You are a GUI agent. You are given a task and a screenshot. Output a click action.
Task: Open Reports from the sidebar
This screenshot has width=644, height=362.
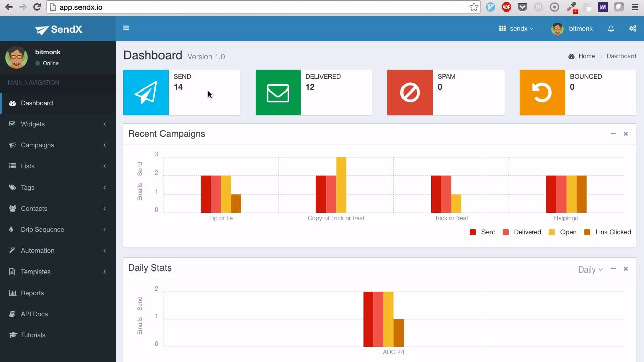tap(32, 293)
